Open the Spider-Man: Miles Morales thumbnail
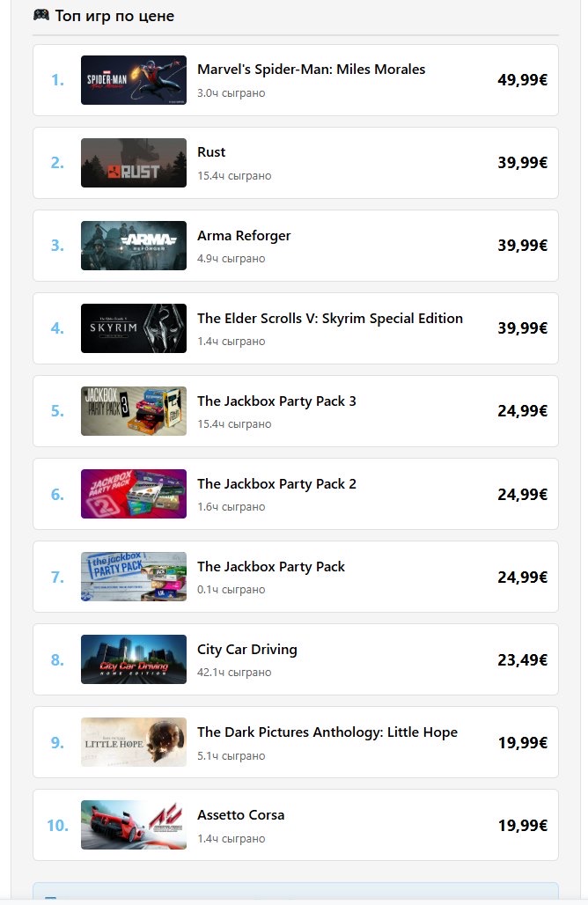Image resolution: width=588 pixels, height=905 pixels. coord(133,79)
